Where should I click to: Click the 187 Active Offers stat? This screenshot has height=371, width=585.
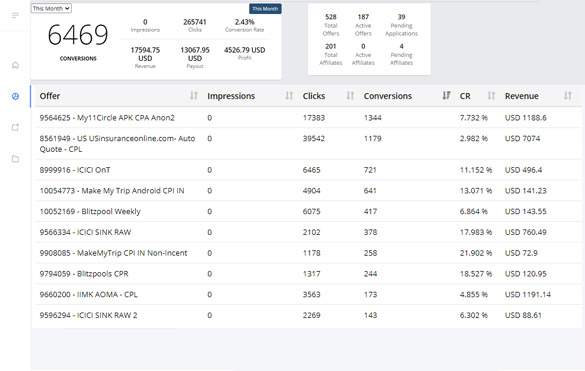[x=363, y=25]
